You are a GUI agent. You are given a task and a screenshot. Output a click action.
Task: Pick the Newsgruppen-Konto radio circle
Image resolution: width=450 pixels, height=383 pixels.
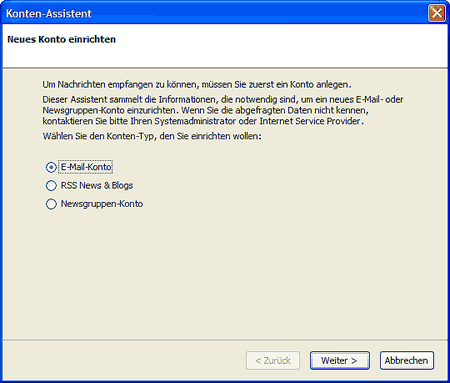tap(51, 204)
